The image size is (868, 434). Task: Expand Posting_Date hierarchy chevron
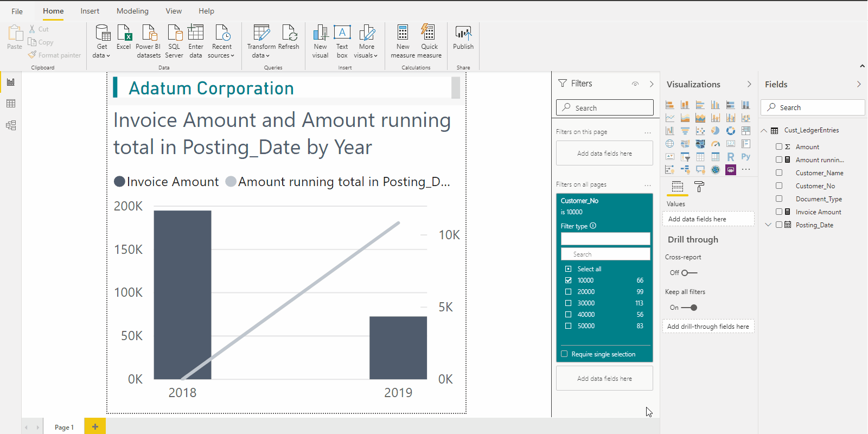tap(768, 225)
